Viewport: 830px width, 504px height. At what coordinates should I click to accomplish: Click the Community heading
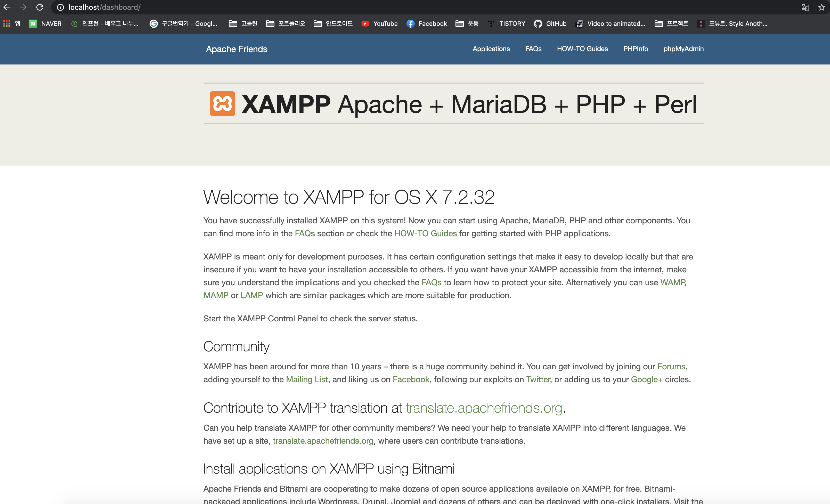pos(237,347)
